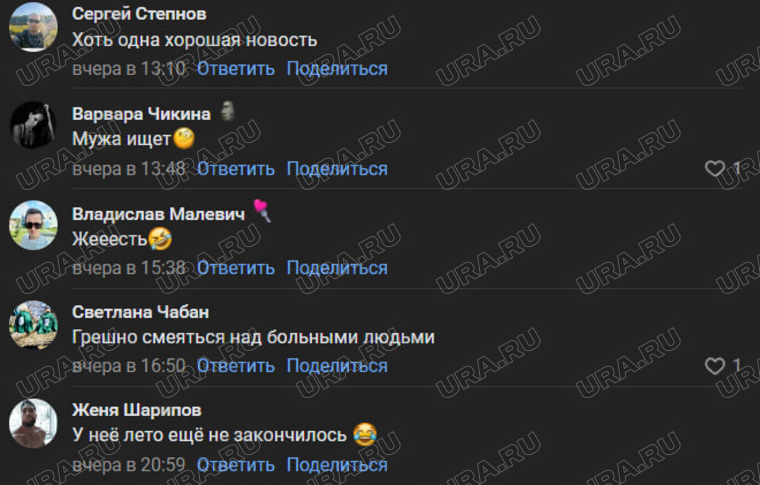Image resolution: width=760 pixels, height=485 pixels.
Task: Click the 'вчера в 13:10' comment timestamp
Action: click(x=129, y=69)
